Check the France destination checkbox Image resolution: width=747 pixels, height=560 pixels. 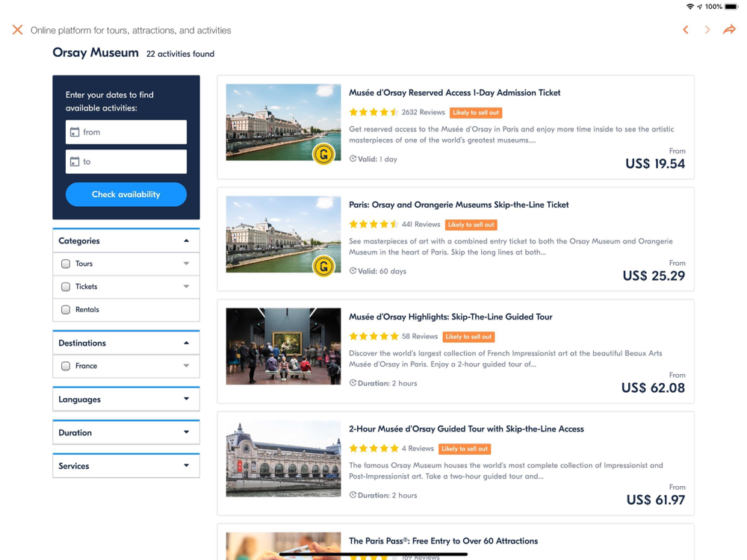coord(66,366)
